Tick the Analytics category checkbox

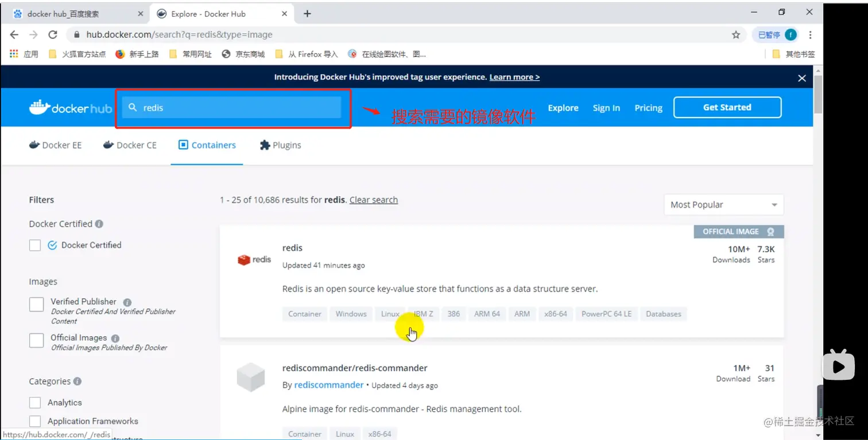(35, 403)
